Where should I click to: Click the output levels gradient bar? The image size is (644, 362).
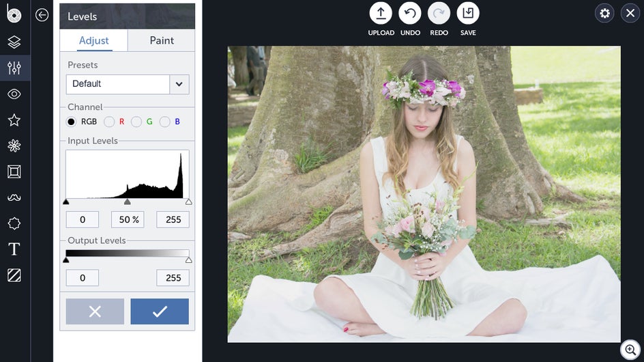[128, 253]
